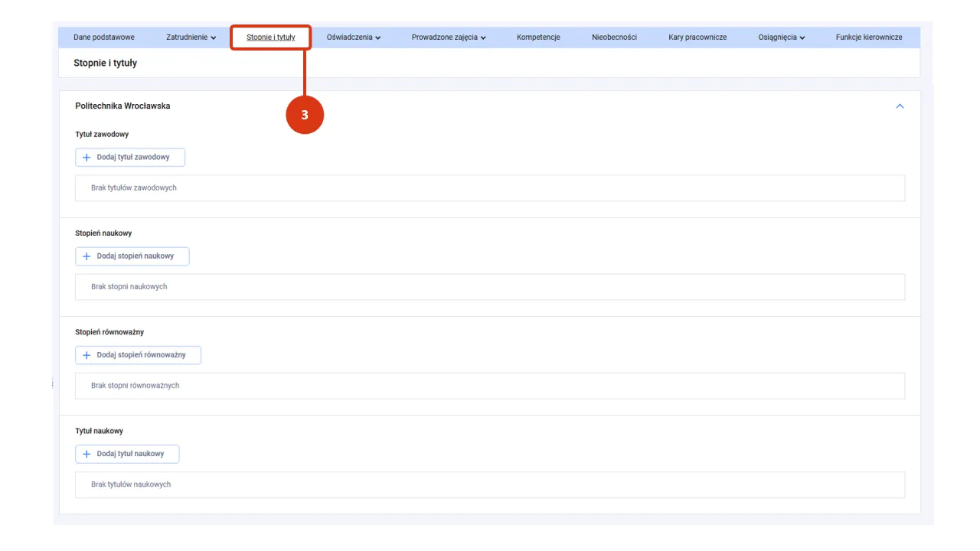The image size is (980, 551).
Task: Go to the Kompetencje tab
Action: 538,37
